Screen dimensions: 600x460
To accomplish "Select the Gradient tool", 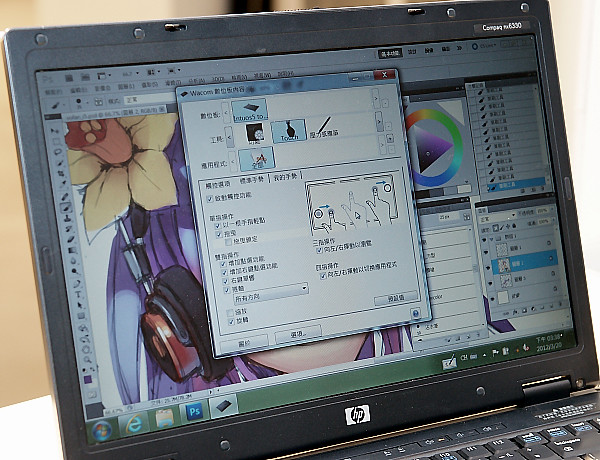I will point(72,251).
